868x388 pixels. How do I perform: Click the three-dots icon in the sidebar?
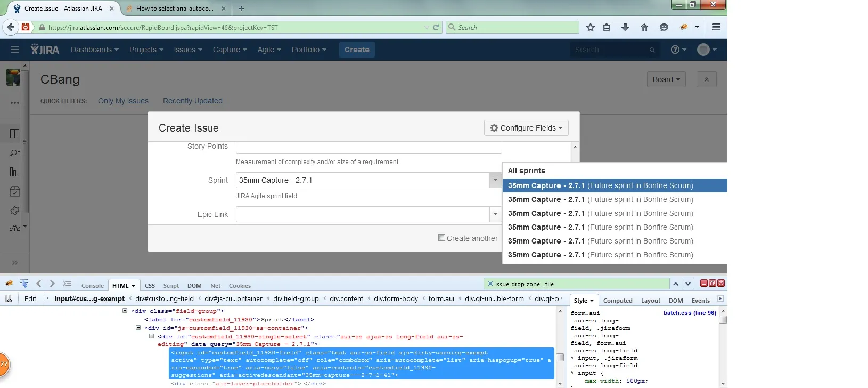pos(15,103)
